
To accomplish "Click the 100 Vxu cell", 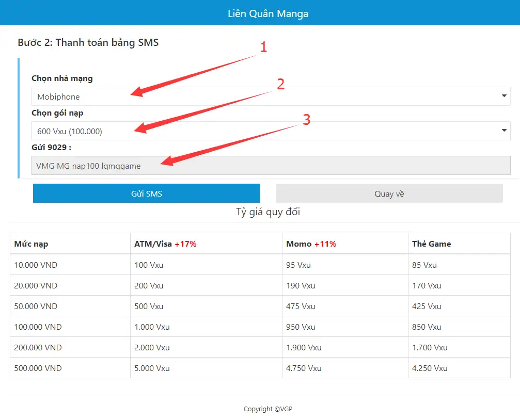I will tap(206, 265).
